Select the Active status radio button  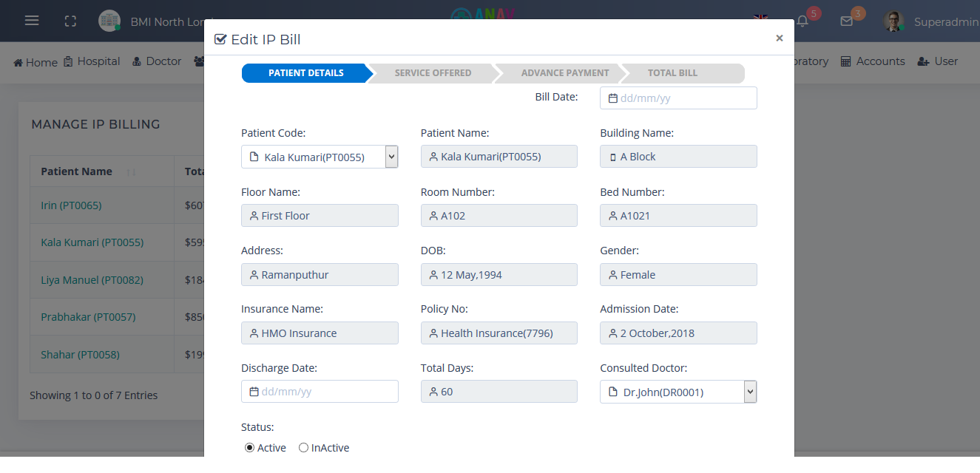pos(249,448)
